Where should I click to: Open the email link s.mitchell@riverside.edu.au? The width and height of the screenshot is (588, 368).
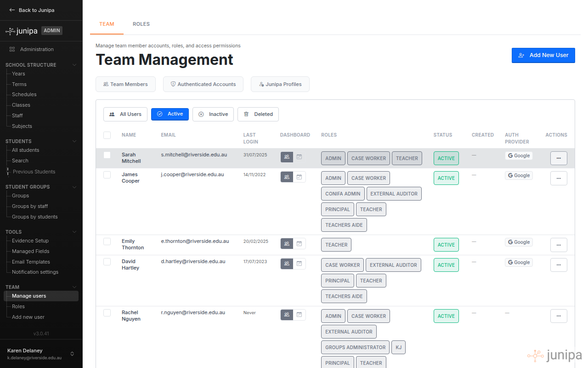click(193, 155)
